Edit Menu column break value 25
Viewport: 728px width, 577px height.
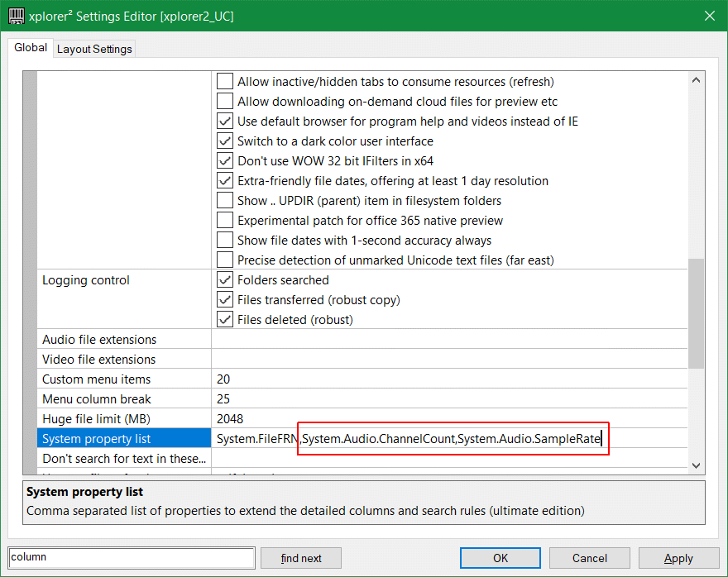pyautogui.click(x=449, y=399)
